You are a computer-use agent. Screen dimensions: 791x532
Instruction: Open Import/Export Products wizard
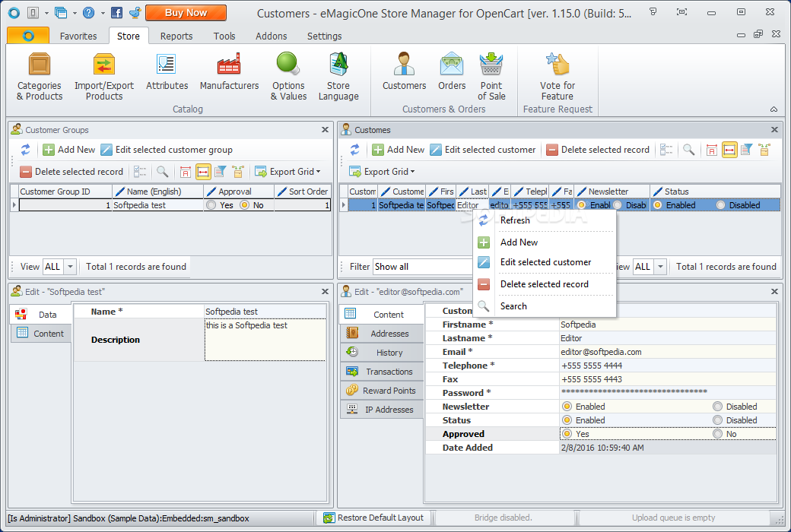point(104,77)
